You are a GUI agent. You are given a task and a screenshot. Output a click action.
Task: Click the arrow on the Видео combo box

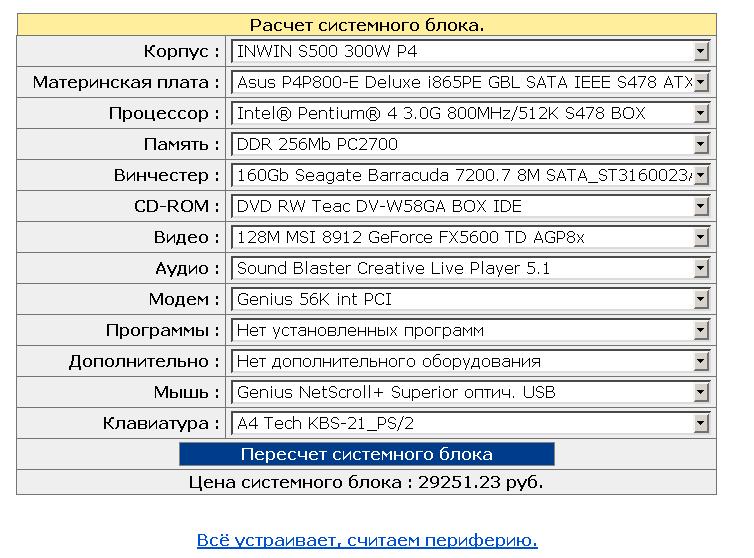click(x=700, y=237)
